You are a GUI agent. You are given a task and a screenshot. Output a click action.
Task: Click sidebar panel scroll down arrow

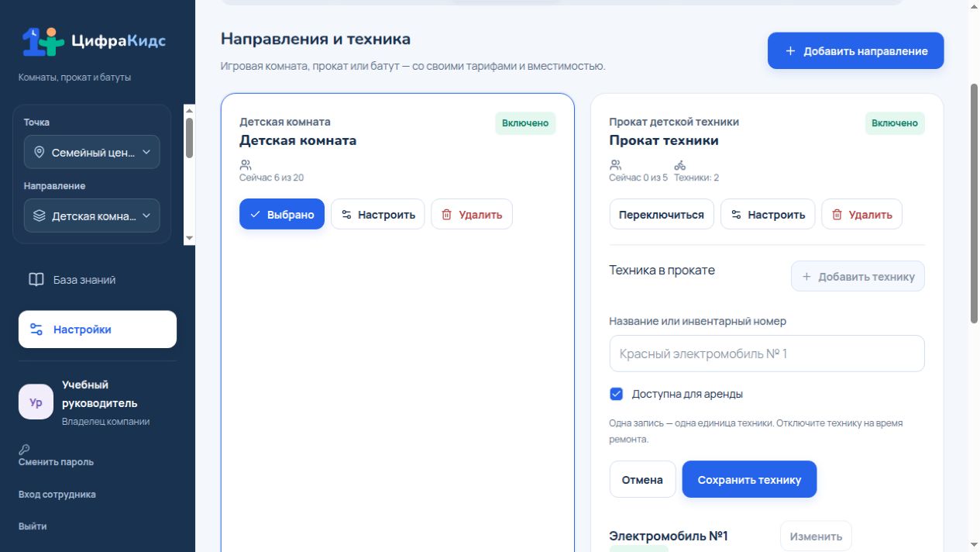[189, 238]
